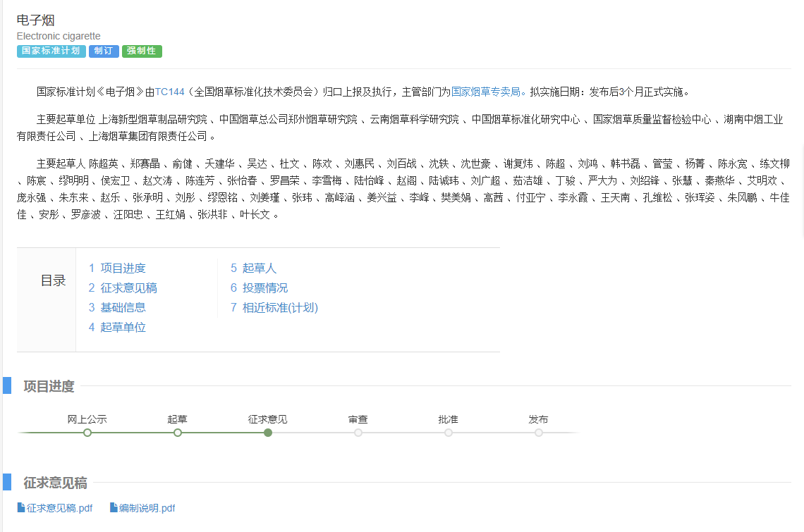The width and height of the screenshot is (804, 532).
Task: Click the PDF icon beside 编制说明.pdf
Action: coord(114,507)
